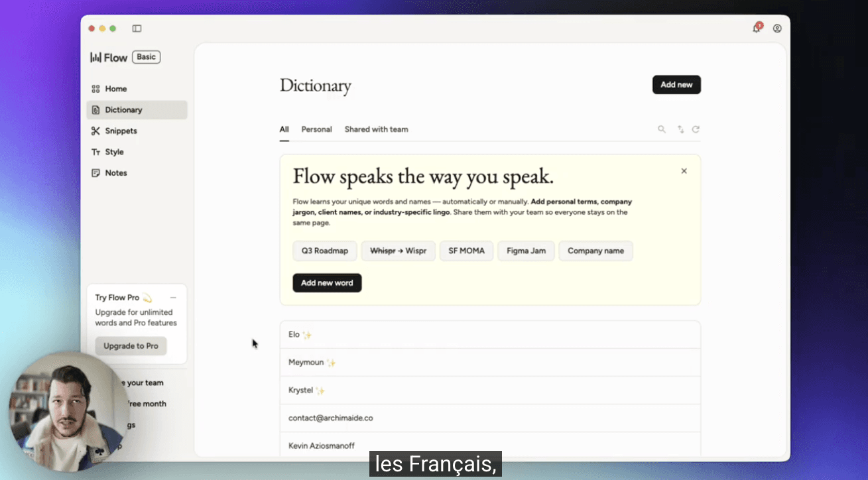Open the notifications bell

757,28
